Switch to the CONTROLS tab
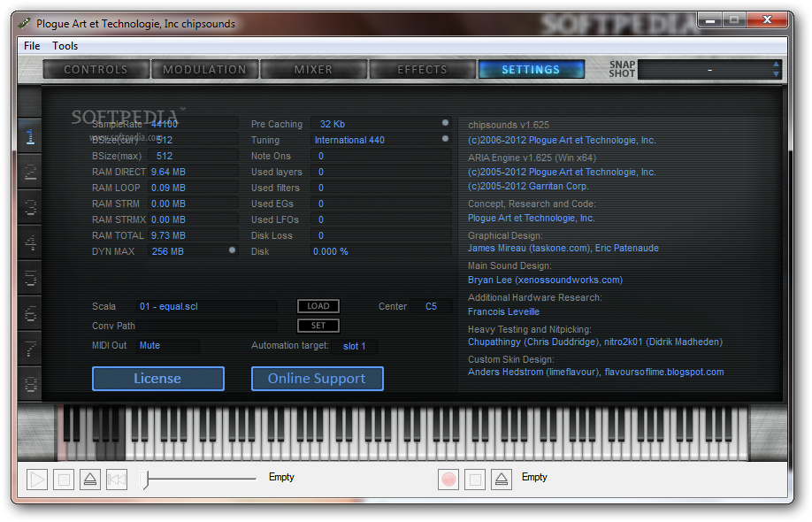The image size is (812, 522). (x=96, y=69)
